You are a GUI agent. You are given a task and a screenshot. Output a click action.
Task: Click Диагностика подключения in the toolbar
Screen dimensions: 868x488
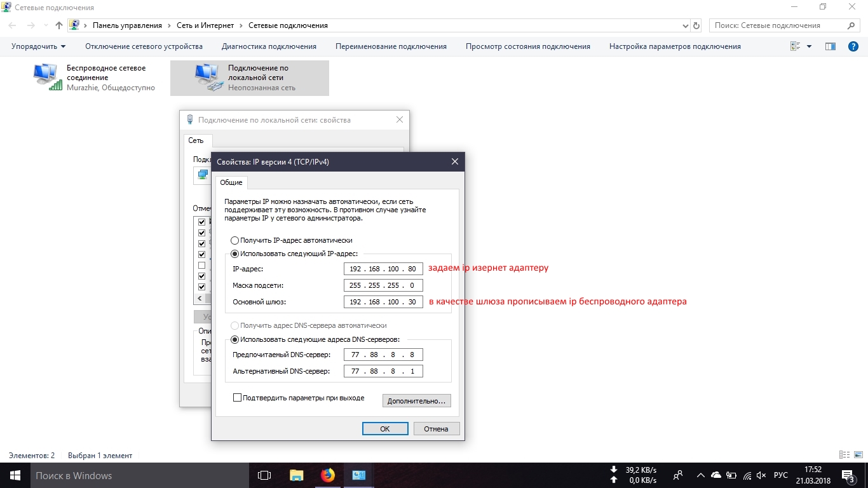point(269,46)
